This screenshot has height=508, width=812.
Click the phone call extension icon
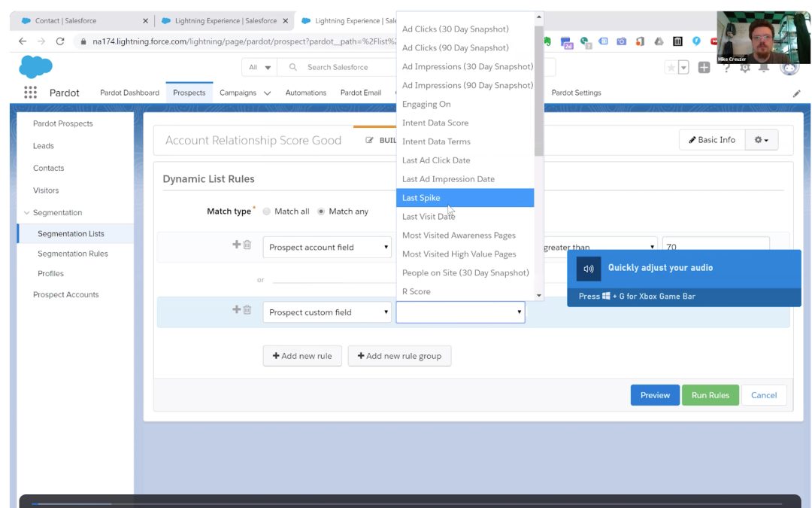[585, 42]
